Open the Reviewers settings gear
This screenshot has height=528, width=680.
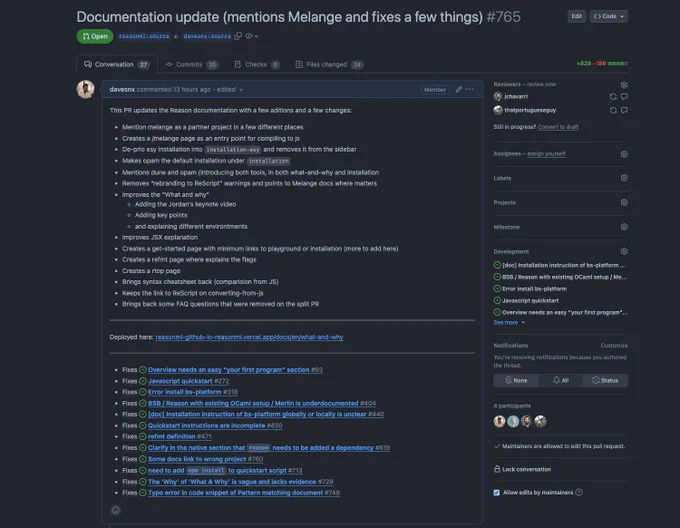[x=624, y=85]
